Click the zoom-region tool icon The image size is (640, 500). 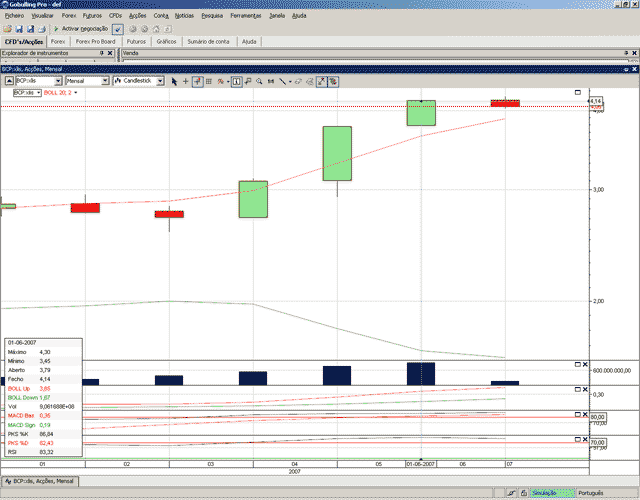coord(248,82)
